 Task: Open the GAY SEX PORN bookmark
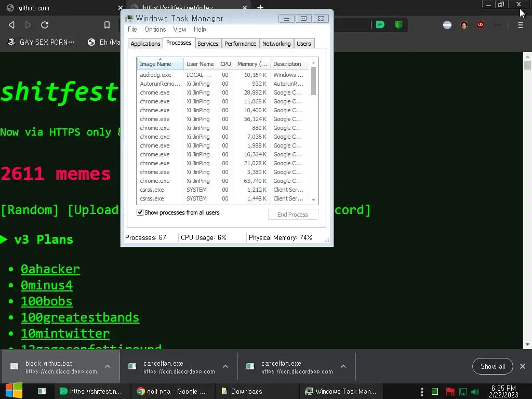coord(41,42)
